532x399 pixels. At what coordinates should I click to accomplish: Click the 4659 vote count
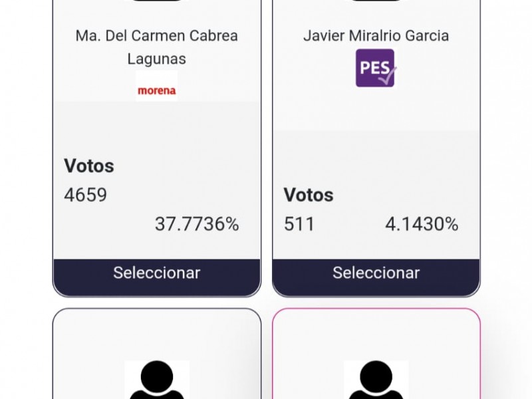point(86,195)
